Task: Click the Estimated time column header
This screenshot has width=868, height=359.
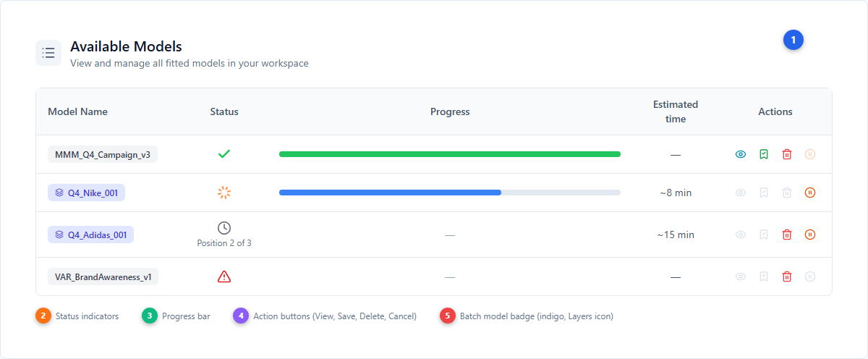Action: pos(676,111)
